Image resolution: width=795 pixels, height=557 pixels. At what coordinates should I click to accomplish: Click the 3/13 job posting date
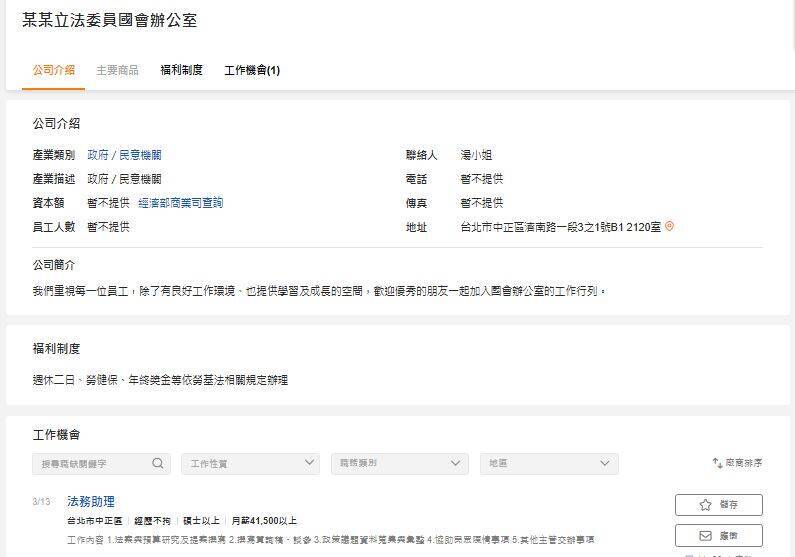(x=41, y=502)
